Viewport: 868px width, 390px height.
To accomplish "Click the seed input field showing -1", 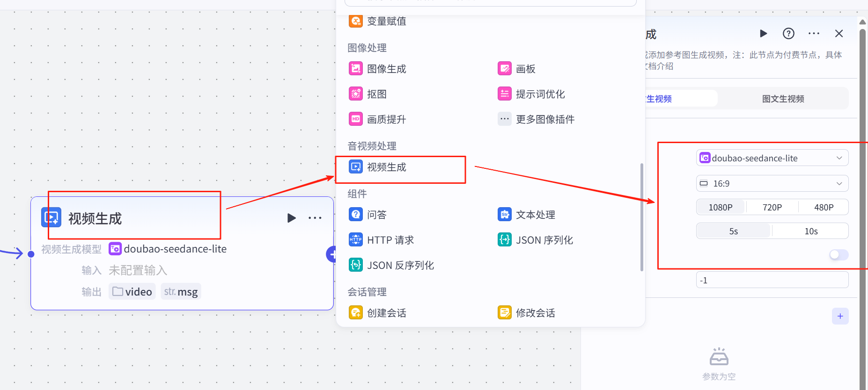I will [772, 280].
